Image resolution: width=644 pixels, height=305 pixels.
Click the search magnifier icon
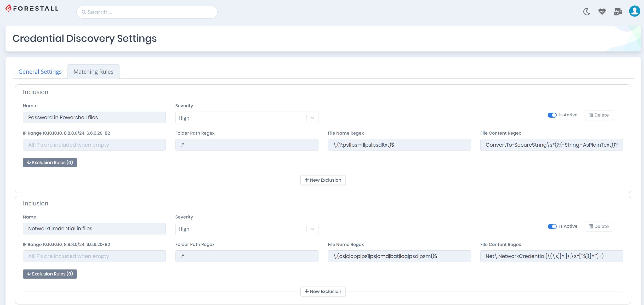pyautogui.click(x=84, y=12)
